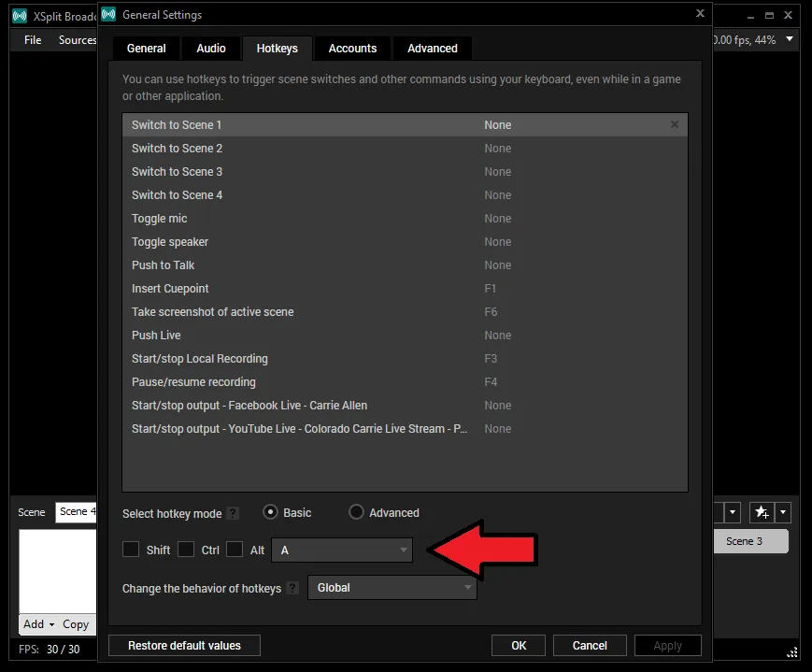Image resolution: width=812 pixels, height=672 pixels.
Task: Open the hotkey behavior help icon
Action: click(x=292, y=589)
